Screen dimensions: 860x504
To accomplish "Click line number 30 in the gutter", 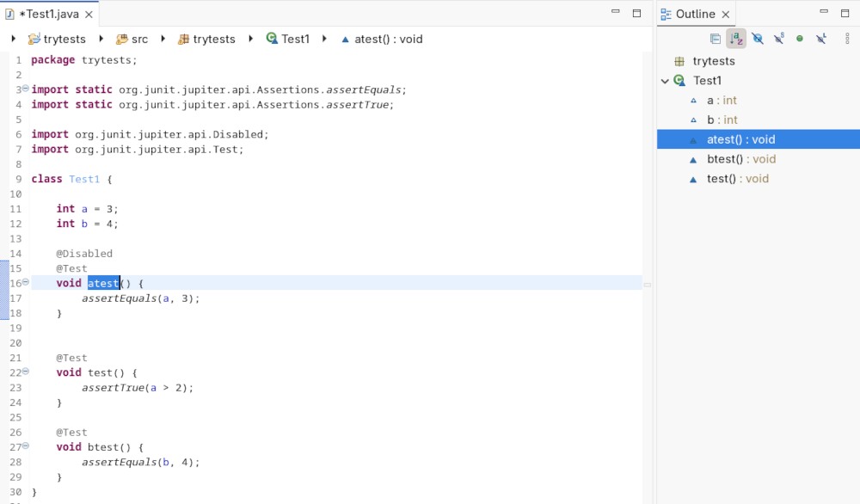I will (15, 492).
